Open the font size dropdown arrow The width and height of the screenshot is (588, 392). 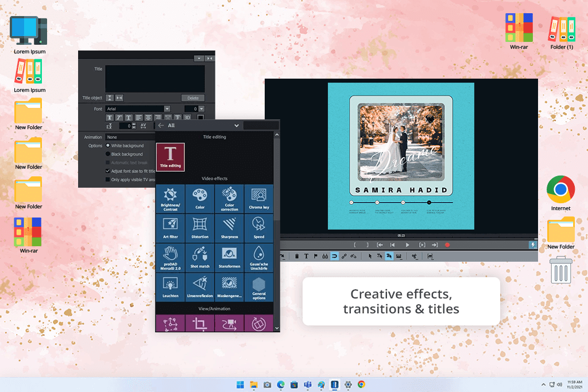[x=202, y=108]
